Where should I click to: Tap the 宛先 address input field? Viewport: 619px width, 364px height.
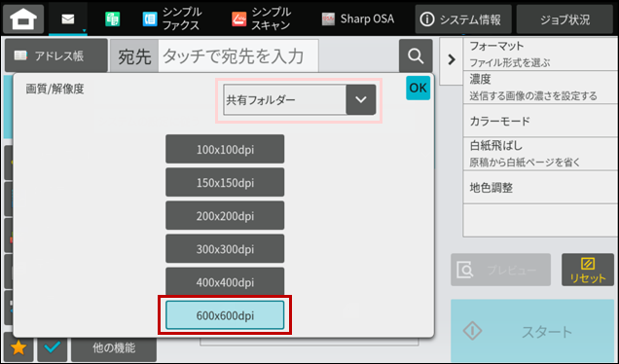(238, 56)
